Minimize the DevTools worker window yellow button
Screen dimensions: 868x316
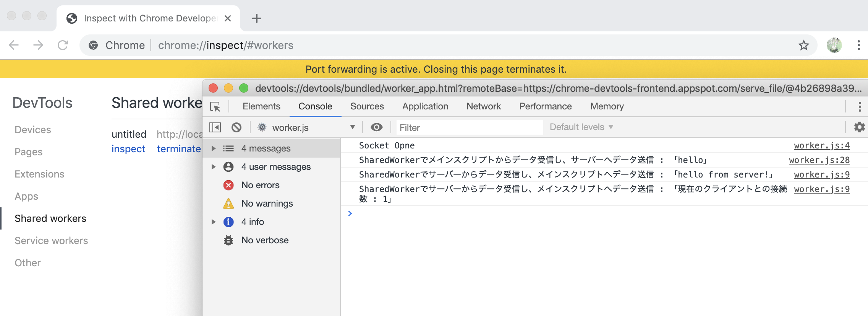click(228, 88)
